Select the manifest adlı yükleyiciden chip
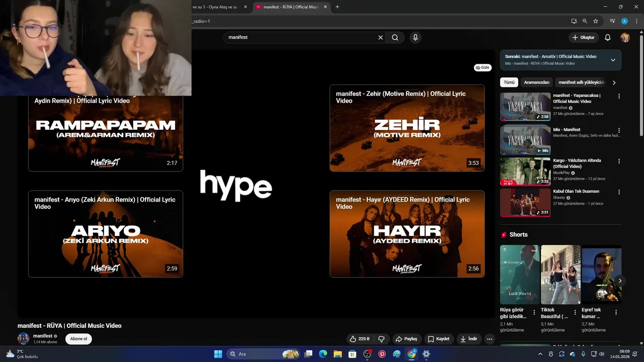 581,82
